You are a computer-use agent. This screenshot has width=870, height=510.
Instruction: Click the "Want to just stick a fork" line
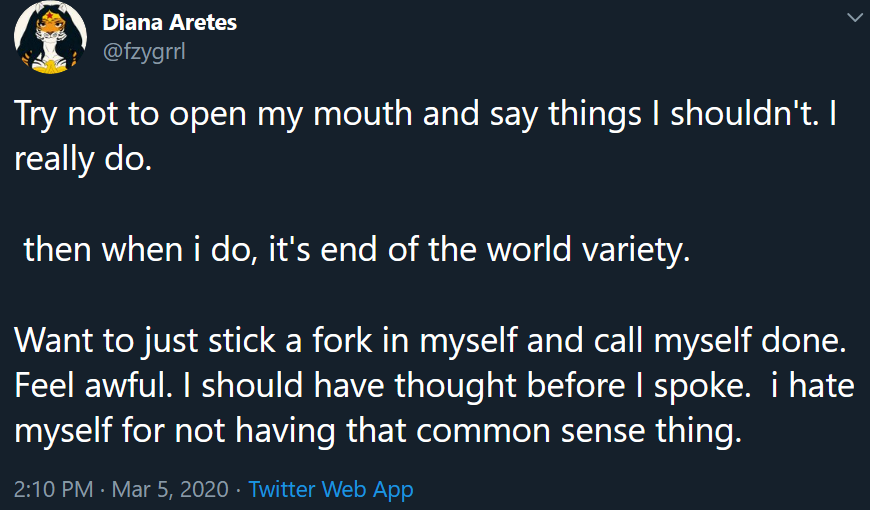(430, 340)
